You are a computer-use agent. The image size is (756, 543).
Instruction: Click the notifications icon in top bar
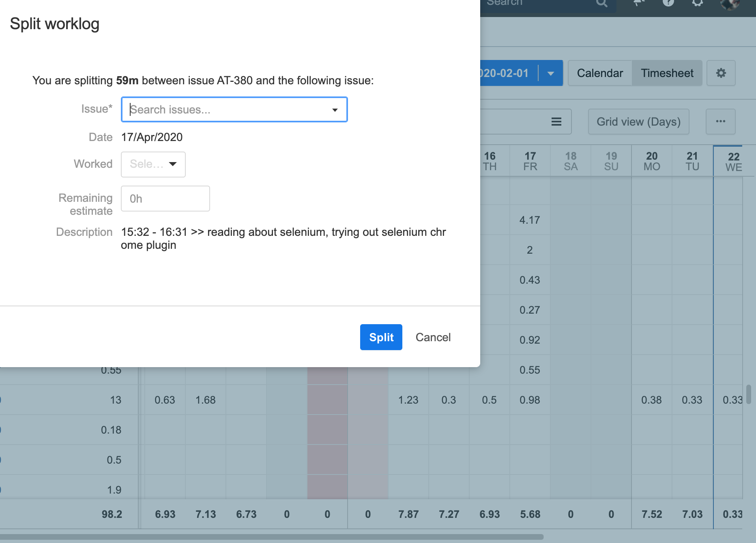[639, 3]
